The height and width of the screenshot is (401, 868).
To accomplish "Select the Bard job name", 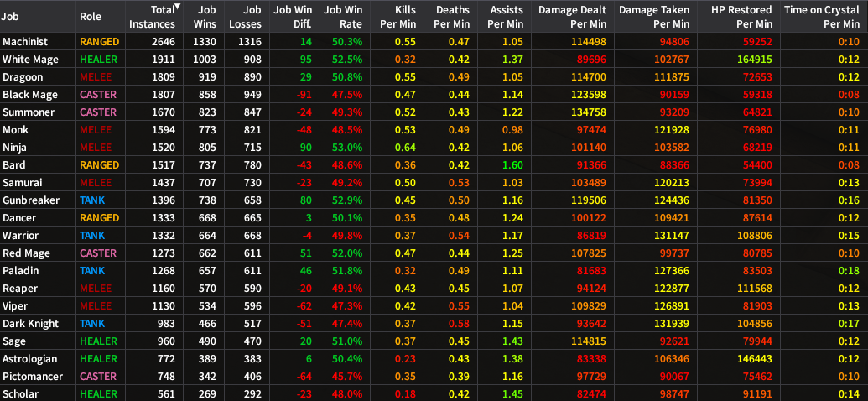I will coord(14,165).
